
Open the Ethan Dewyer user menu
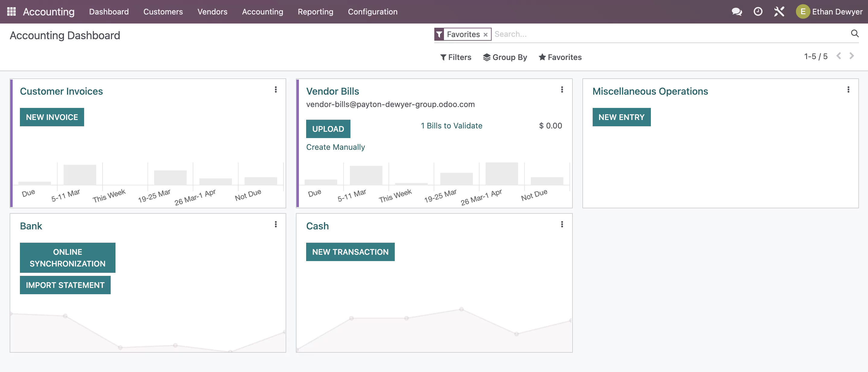tap(829, 11)
